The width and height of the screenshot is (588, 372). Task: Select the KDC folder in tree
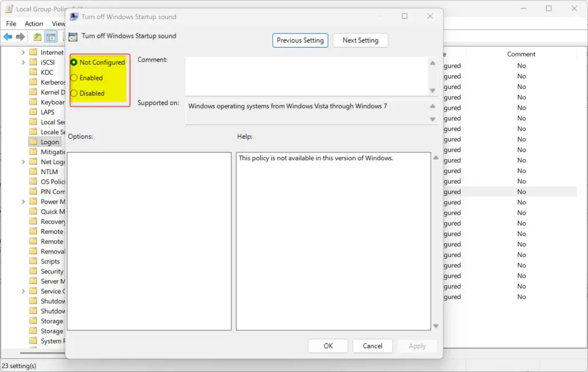(x=47, y=72)
